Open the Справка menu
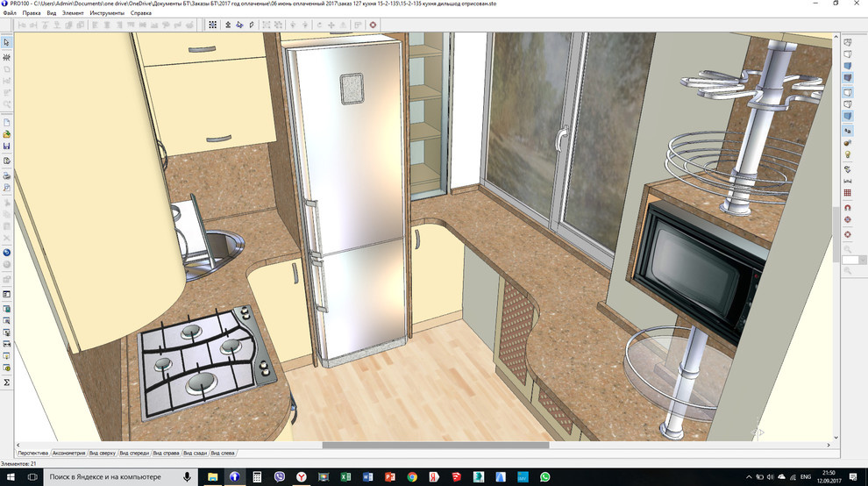 (x=140, y=13)
